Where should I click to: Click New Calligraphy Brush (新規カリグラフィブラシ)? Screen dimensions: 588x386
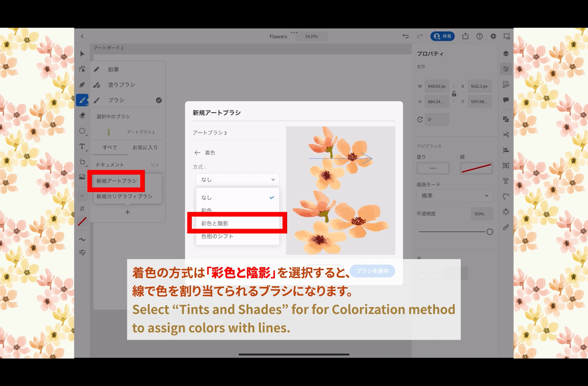coord(125,196)
